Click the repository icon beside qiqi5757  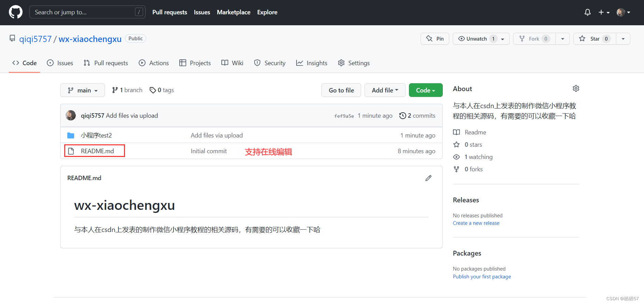pyautogui.click(x=12, y=38)
